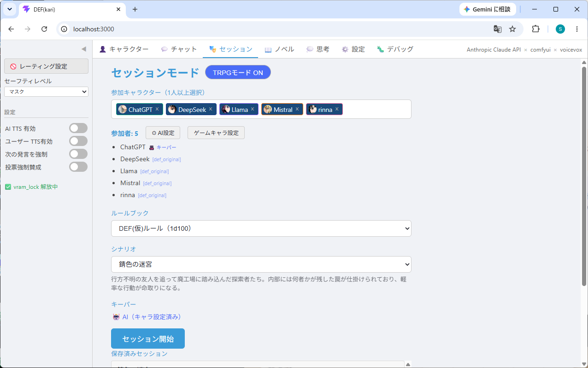Go back with browser back arrow
This screenshot has height=368, width=588.
click(11, 29)
